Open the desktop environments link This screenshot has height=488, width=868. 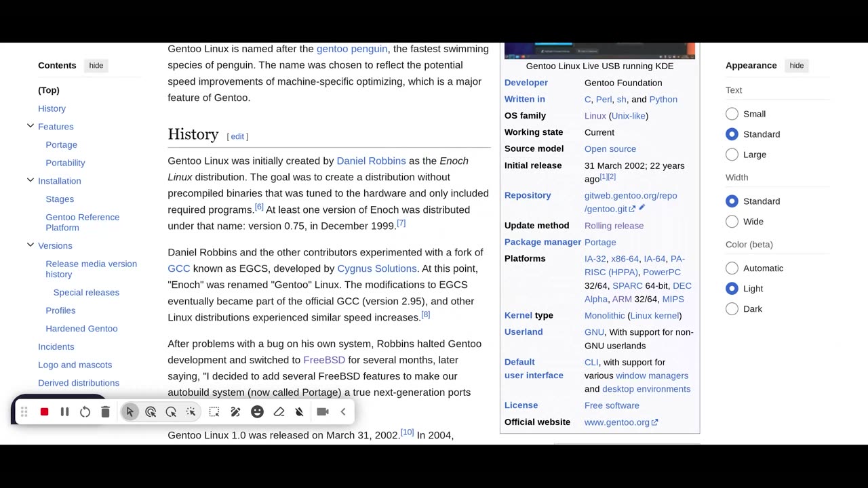(x=646, y=389)
